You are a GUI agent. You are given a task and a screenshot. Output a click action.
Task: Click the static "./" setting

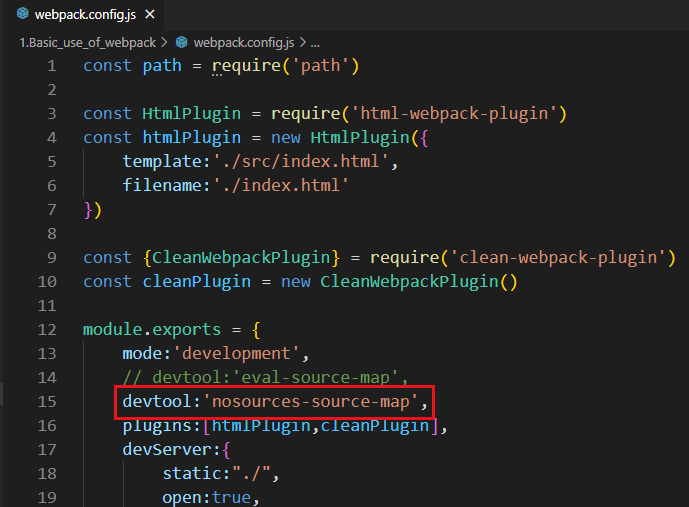click(x=220, y=474)
